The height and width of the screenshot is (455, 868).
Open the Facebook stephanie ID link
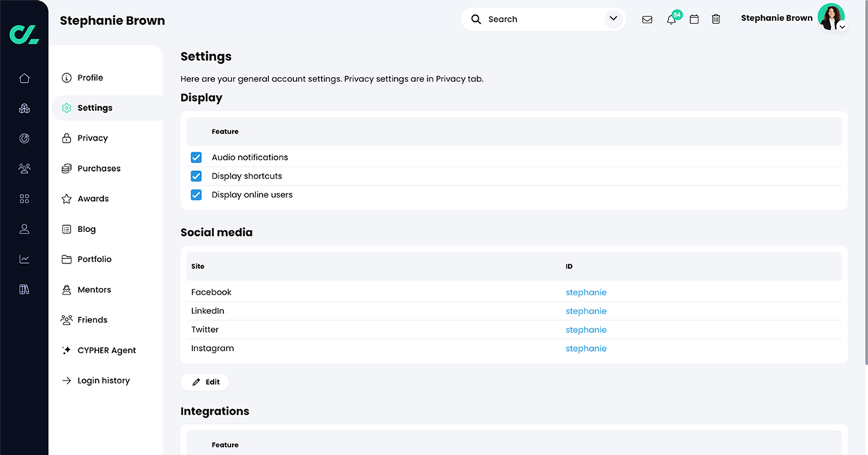(x=586, y=292)
